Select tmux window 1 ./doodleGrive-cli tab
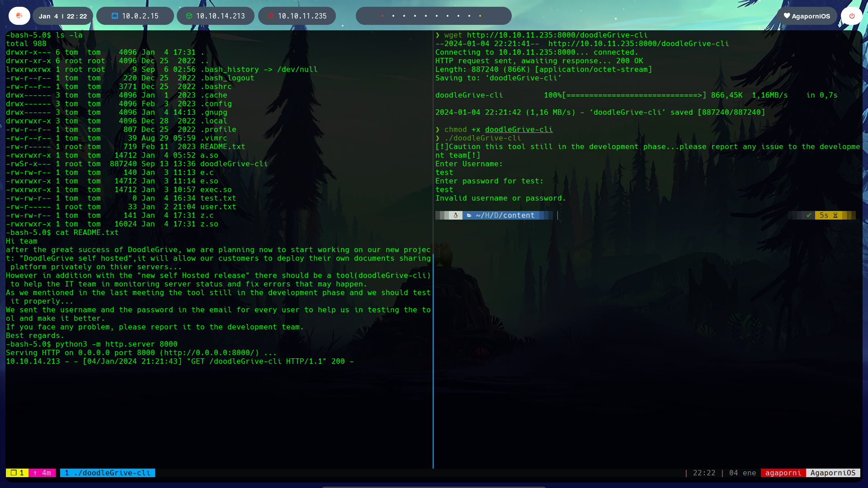The height and width of the screenshot is (488, 868). (x=108, y=473)
